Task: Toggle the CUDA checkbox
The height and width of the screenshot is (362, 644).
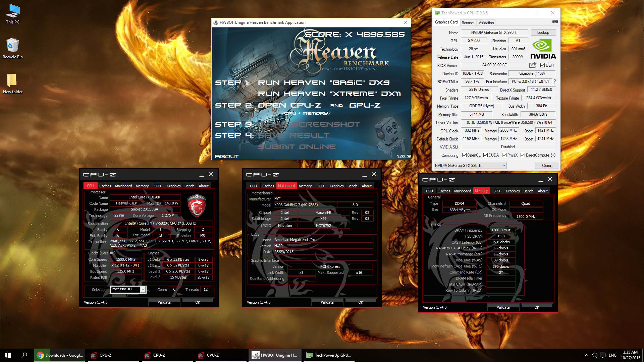Action: pyautogui.click(x=485, y=155)
